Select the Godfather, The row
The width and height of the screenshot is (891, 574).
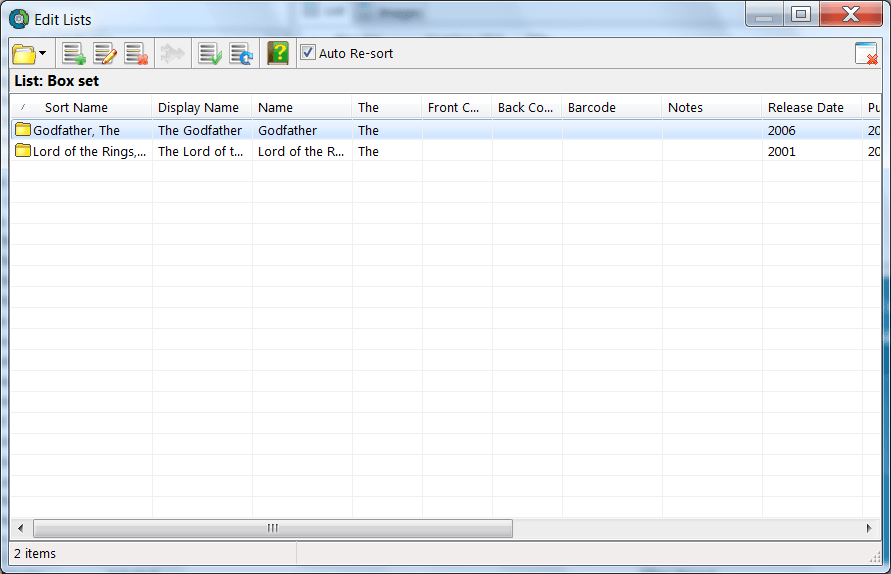pyautogui.click(x=76, y=130)
